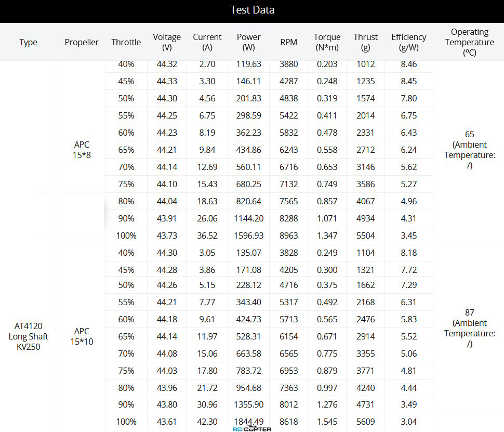
Task: Click the Efficiency (g/W) column header
Action: tap(408, 42)
